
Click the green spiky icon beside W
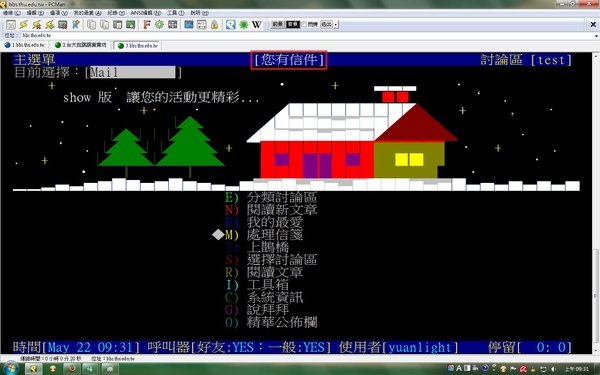click(x=244, y=25)
